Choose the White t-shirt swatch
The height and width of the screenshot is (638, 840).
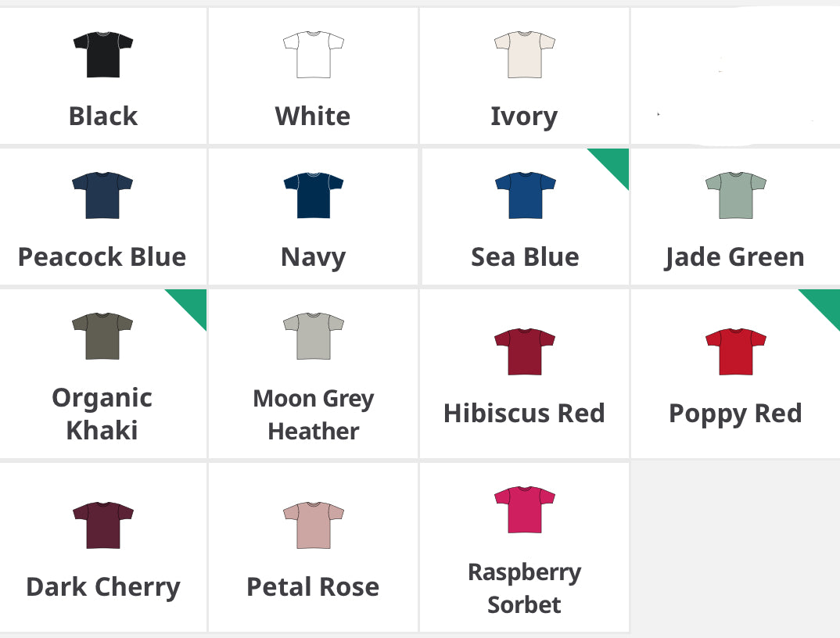point(314,55)
